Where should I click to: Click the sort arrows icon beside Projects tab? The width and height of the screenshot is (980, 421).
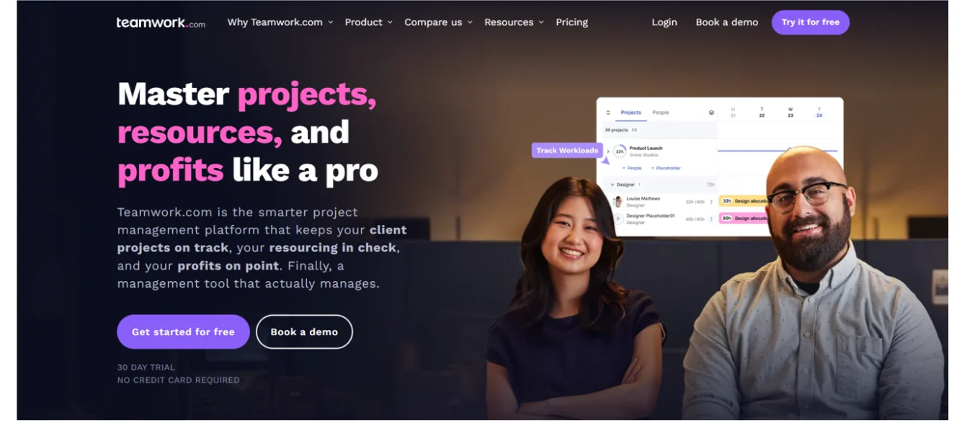click(608, 112)
